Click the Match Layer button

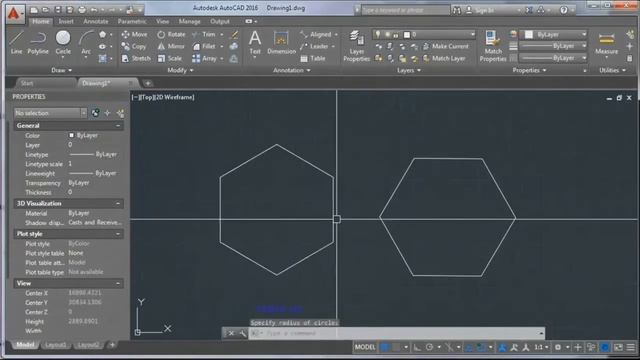[444, 59]
